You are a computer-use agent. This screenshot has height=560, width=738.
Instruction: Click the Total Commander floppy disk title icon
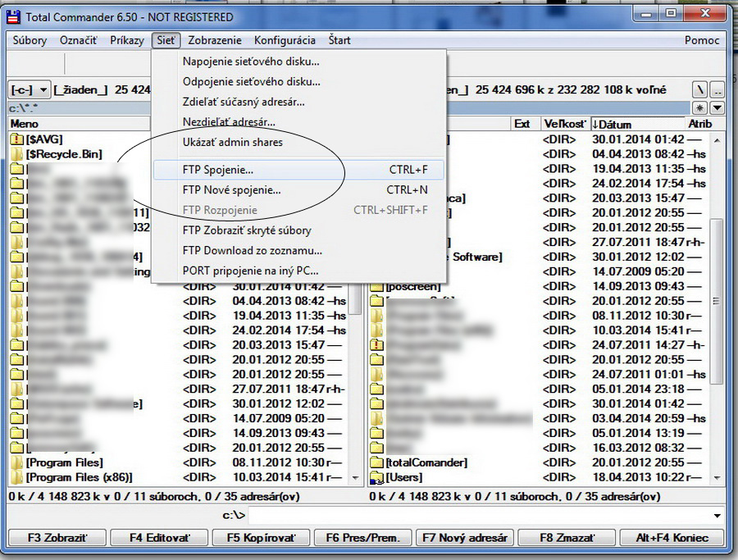(13, 17)
